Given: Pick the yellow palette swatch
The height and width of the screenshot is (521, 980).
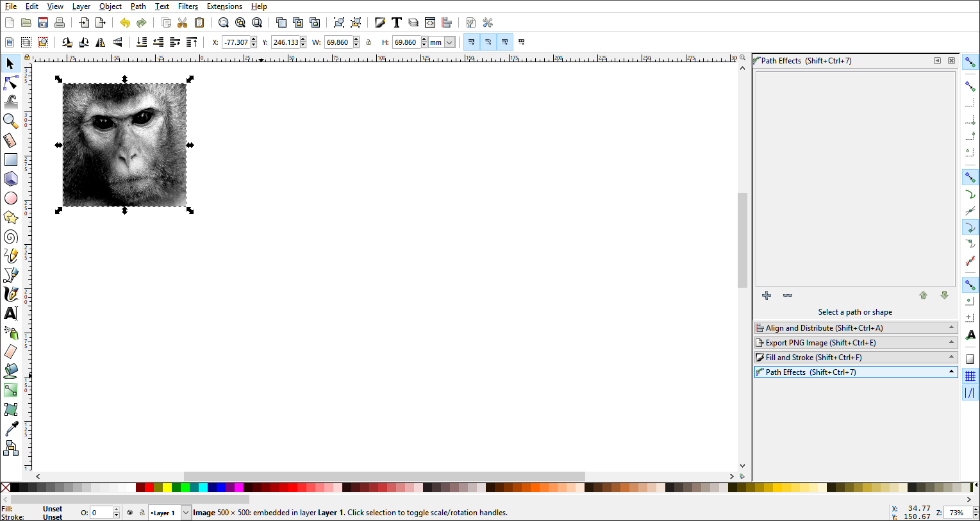Looking at the screenshot, I should click(x=167, y=488).
